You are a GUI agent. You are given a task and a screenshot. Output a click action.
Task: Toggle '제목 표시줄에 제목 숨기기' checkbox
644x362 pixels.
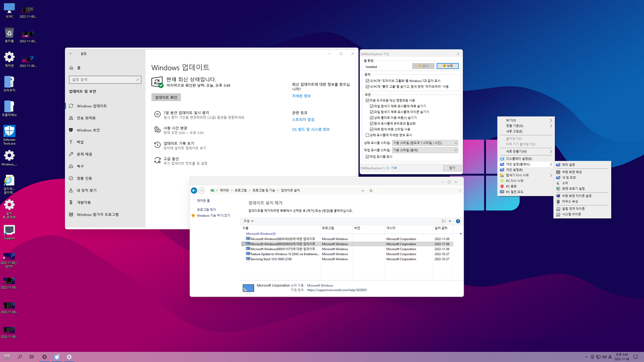(372, 106)
